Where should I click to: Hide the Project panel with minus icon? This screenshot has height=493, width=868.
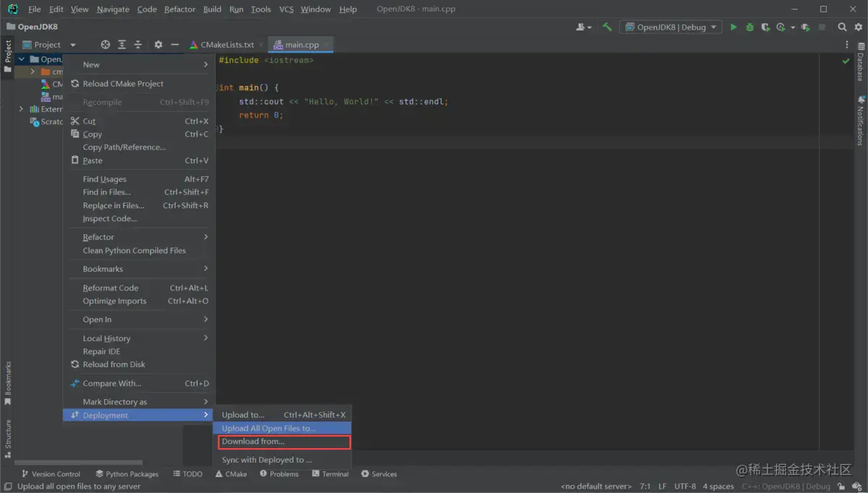click(x=175, y=45)
